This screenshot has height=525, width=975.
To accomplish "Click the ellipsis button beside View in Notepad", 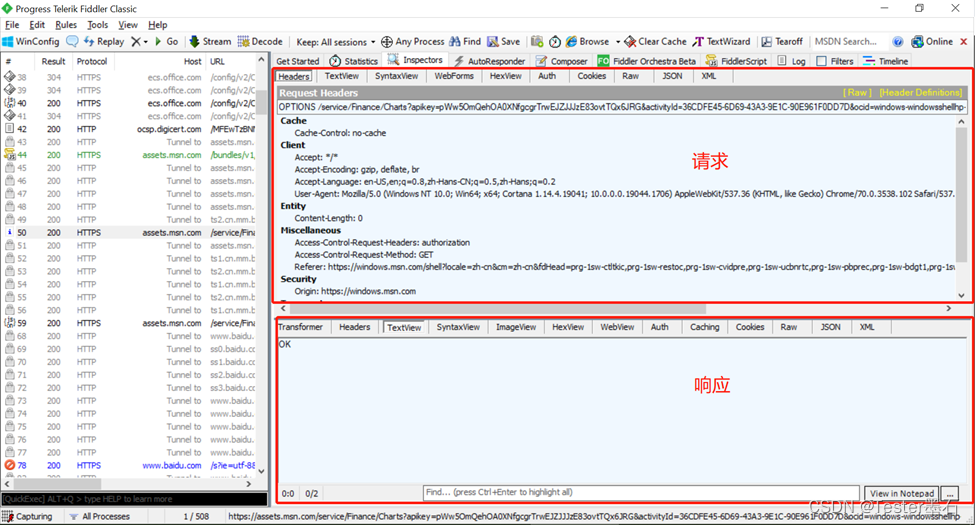I will [950, 493].
